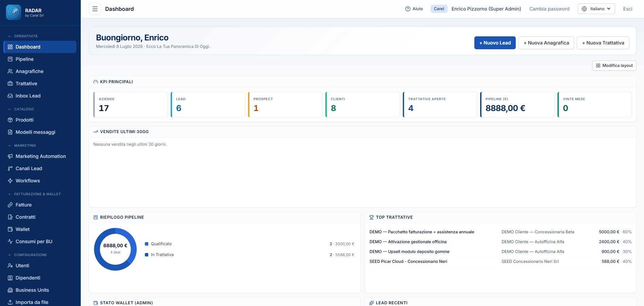Click the Clienti KPI card
Screen dimensions: 644x306
pyautogui.click(x=363, y=105)
